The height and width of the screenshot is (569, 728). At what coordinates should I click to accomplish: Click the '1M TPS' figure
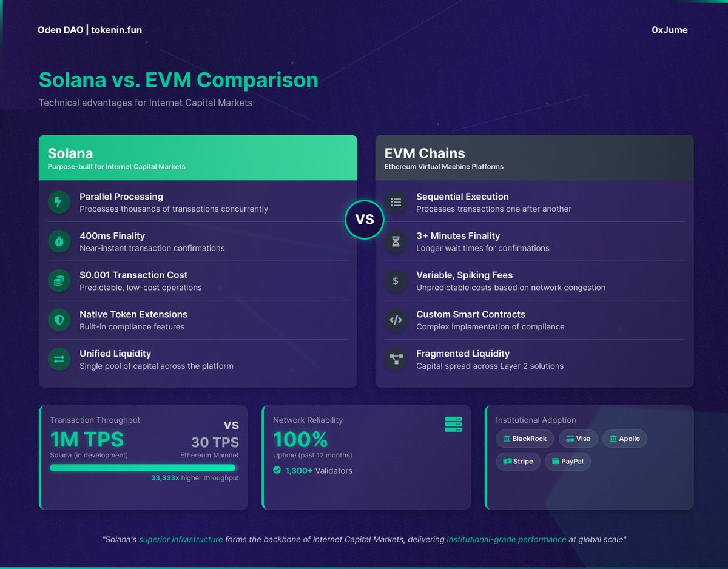pyautogui.click(x=87, y=439)
